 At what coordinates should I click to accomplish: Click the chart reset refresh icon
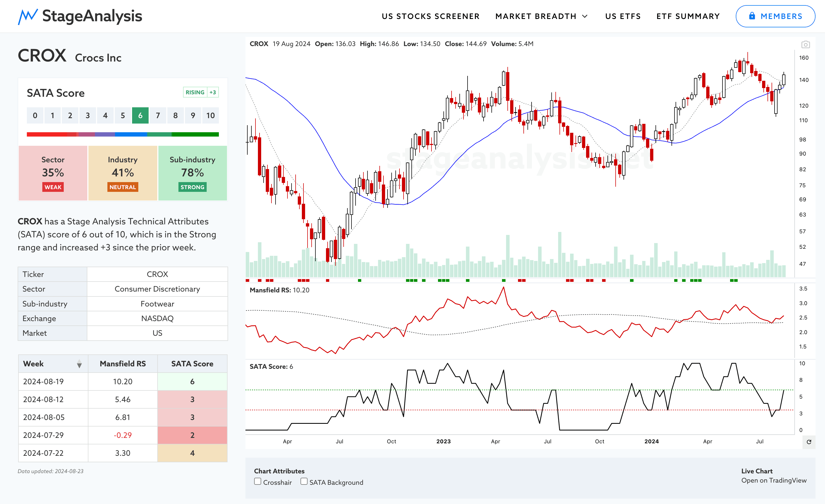click(809, 442)
